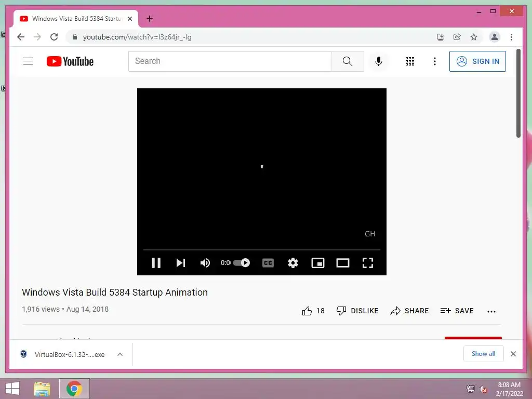The image size is (532, 399).
Task: View site information lock icon
Action: [75, 37]
